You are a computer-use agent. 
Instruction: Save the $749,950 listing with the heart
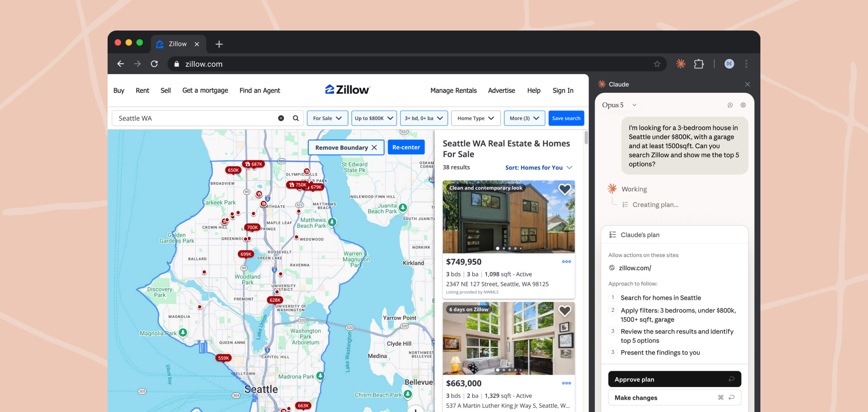pos(564,189)
